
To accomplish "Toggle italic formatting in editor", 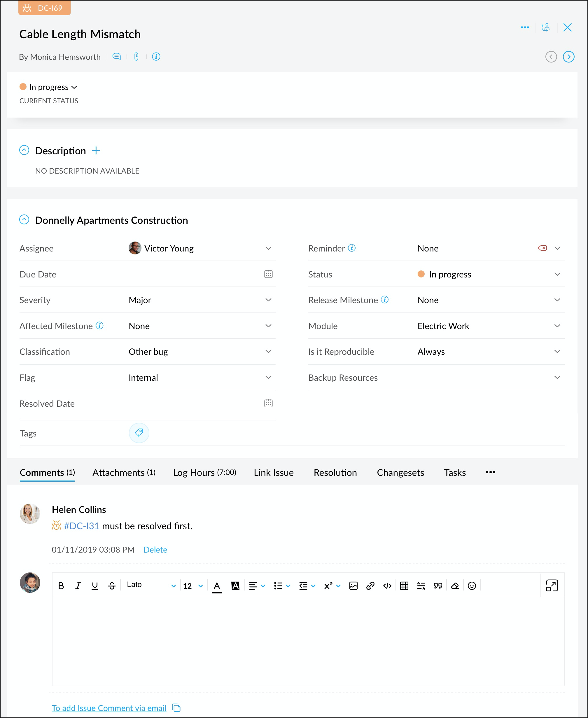I will tap(78, 586).
